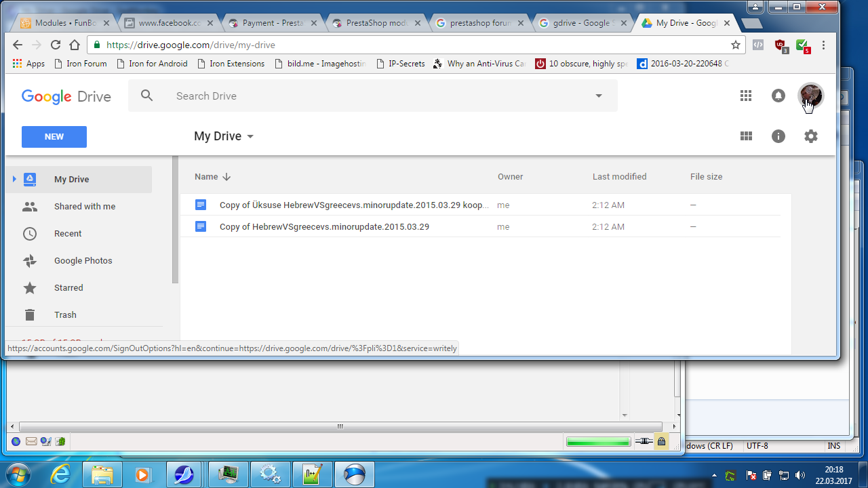Viewport: 868px width, 488px height.
Task: Open Windows Explorer from the taskbar
Action: pyautogui.click(x=102, y=473)
